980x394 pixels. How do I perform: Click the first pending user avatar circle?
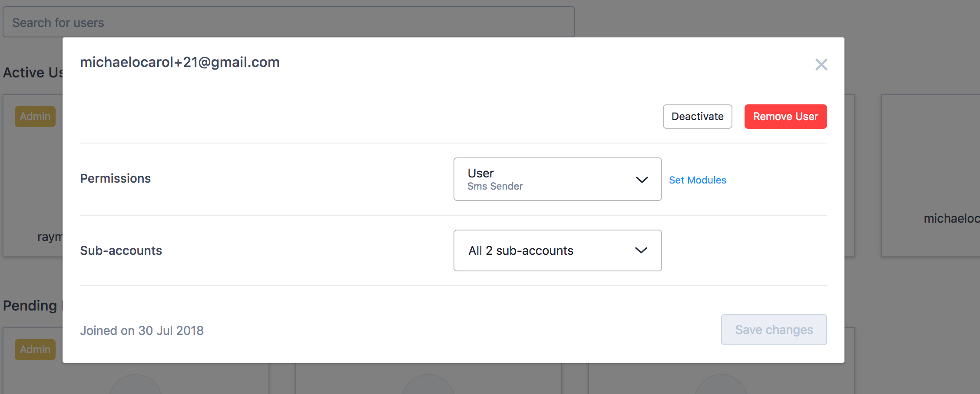[136, 384]
